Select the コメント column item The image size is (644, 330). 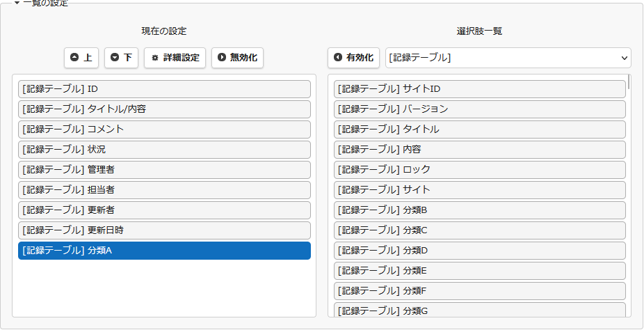click(164, 129)
